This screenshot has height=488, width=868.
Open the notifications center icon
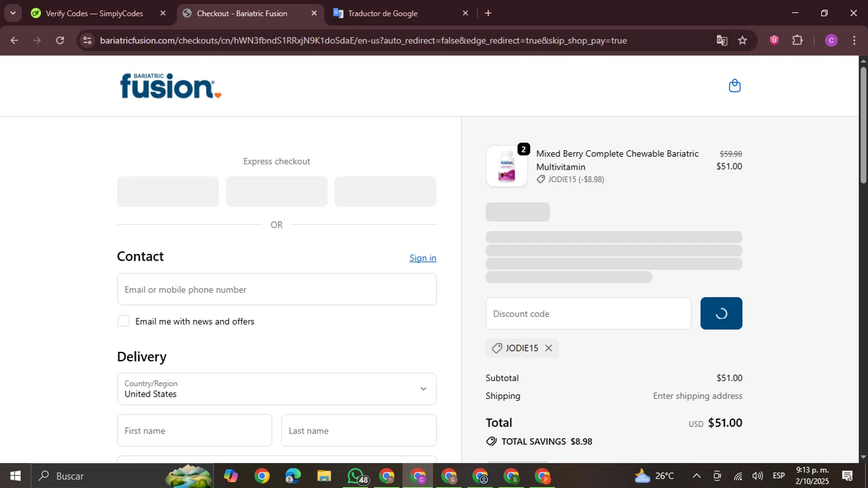(848, 476)
